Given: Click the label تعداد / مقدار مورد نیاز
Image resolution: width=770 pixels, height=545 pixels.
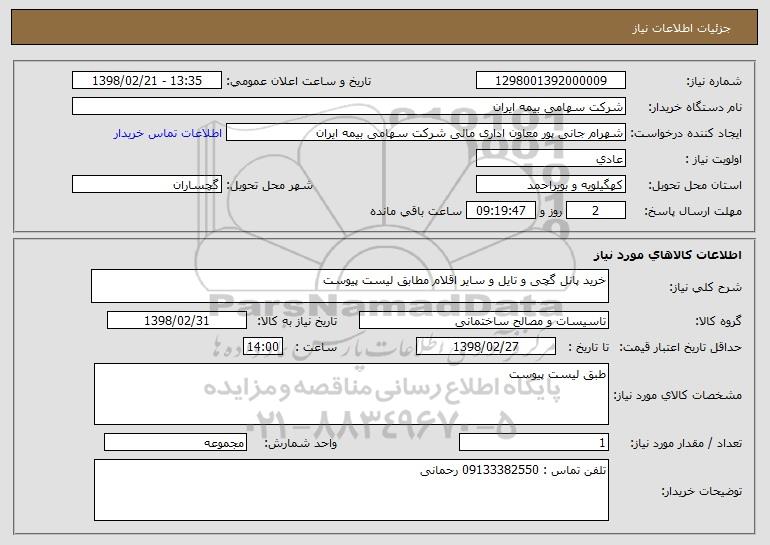Looking at the screenshot, I should click(x=686, y=443).
